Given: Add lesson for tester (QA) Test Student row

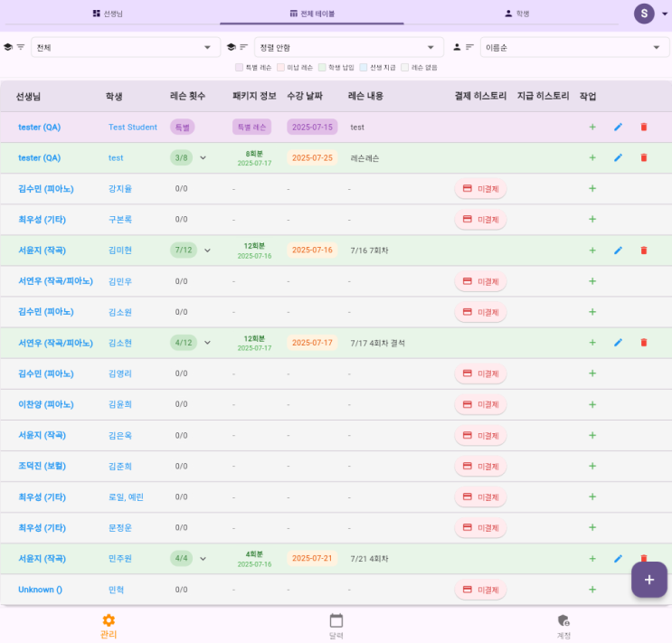Looking at the screenshot, I should tap(592, 127).
